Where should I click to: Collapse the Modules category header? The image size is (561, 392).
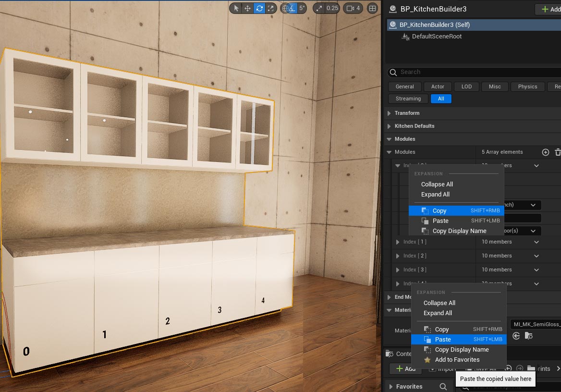coord(389,139)
